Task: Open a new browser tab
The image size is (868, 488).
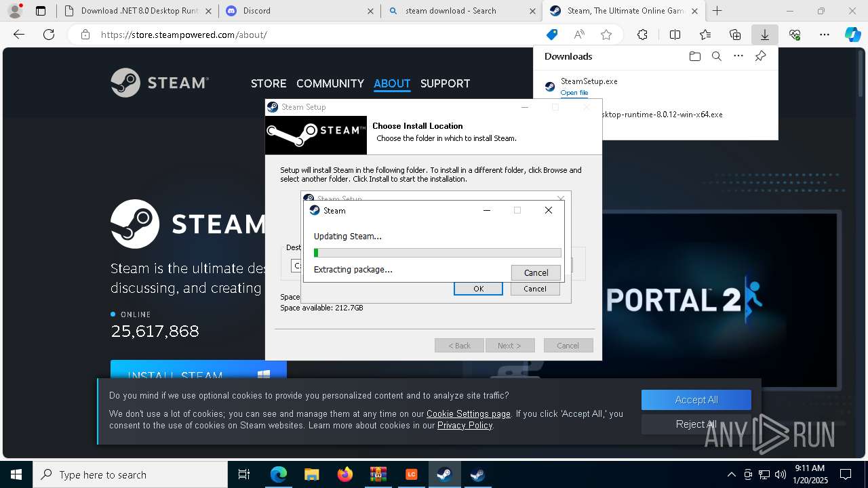Action: (x=717, y=10)
